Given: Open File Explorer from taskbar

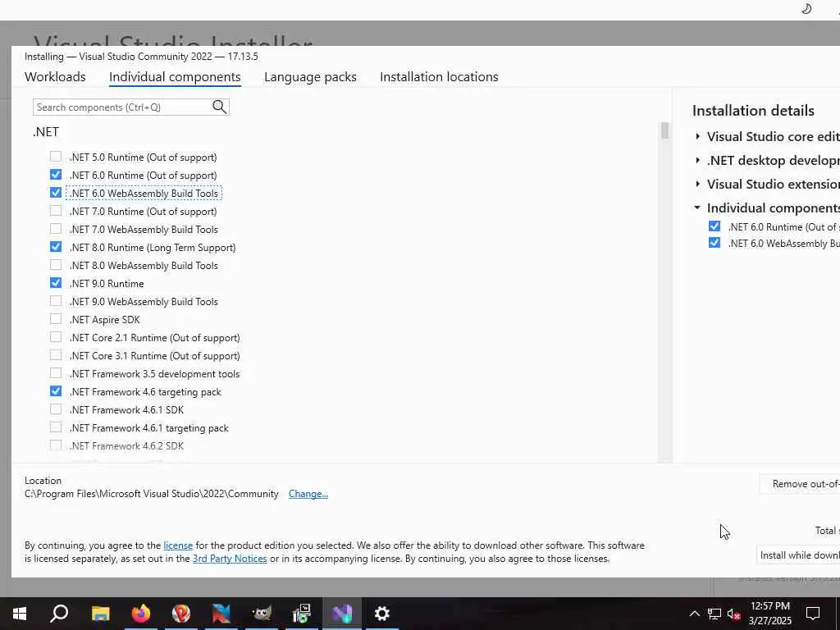Looking at the screenshot, I should point(100,614).
